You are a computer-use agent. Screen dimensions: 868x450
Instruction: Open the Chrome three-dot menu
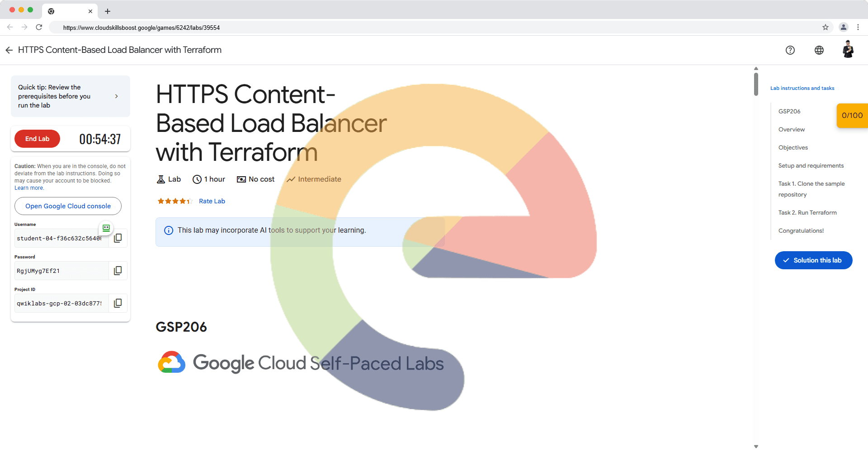click(858, 27)
